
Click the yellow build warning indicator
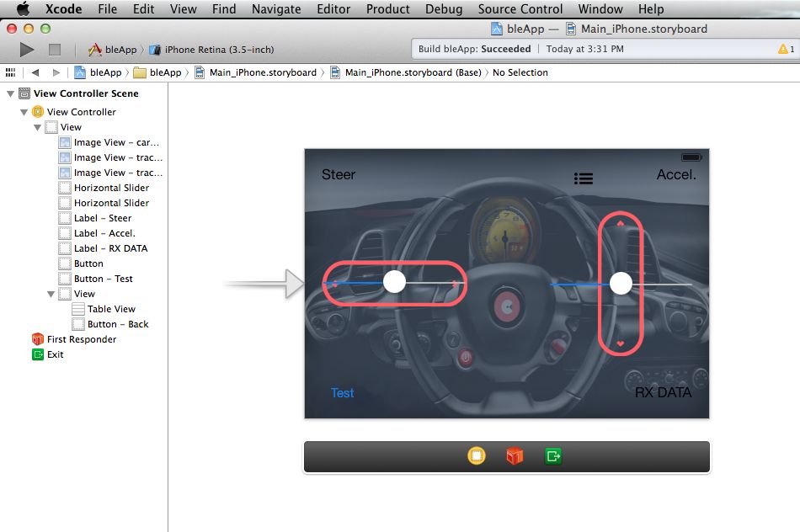pyautogui.click(x=787, y=50)
